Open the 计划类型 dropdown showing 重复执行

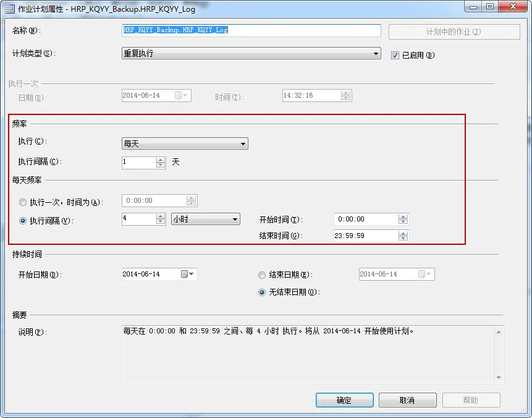point(251,53)
